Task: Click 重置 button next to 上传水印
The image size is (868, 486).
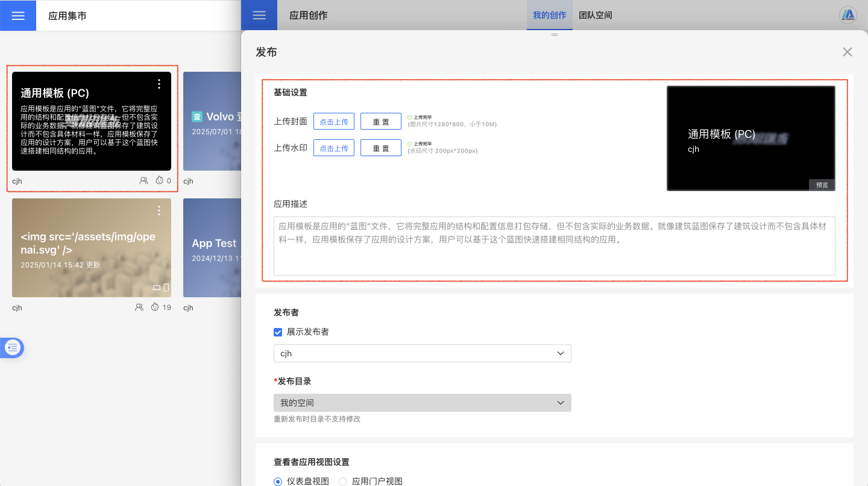Action: [380, 148]
